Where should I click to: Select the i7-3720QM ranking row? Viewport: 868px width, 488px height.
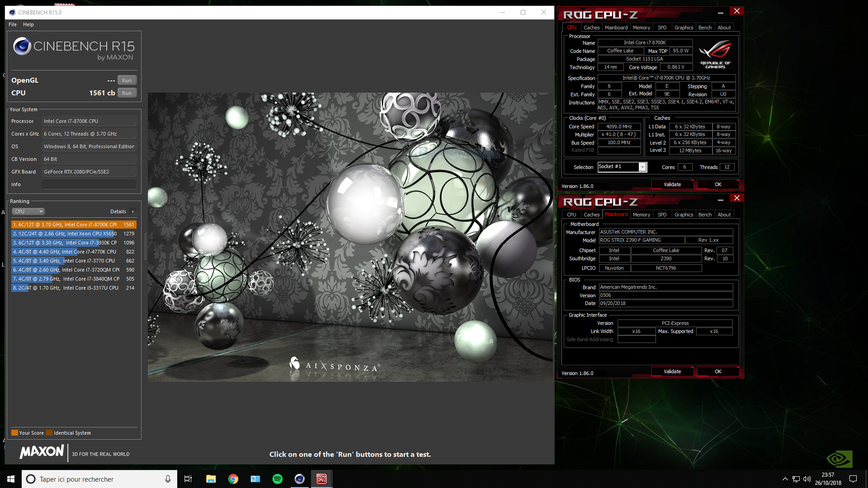tap(74, 270)
